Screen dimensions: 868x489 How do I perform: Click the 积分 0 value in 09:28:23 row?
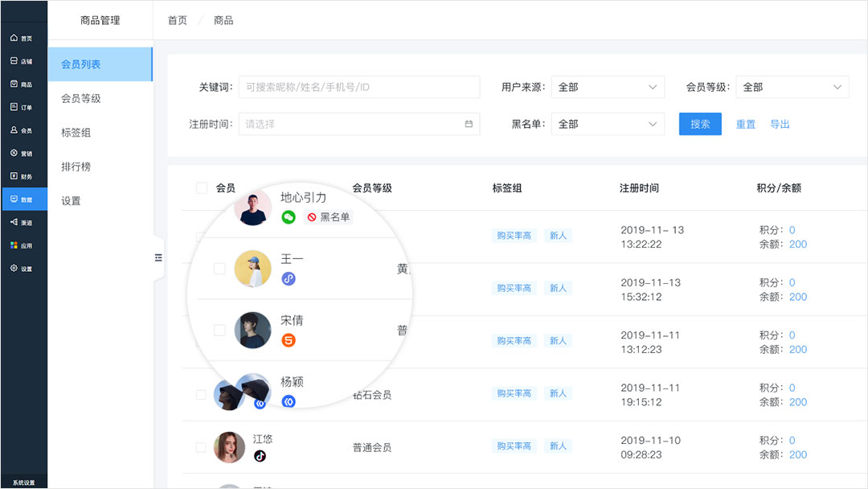(x=792, y=440)
